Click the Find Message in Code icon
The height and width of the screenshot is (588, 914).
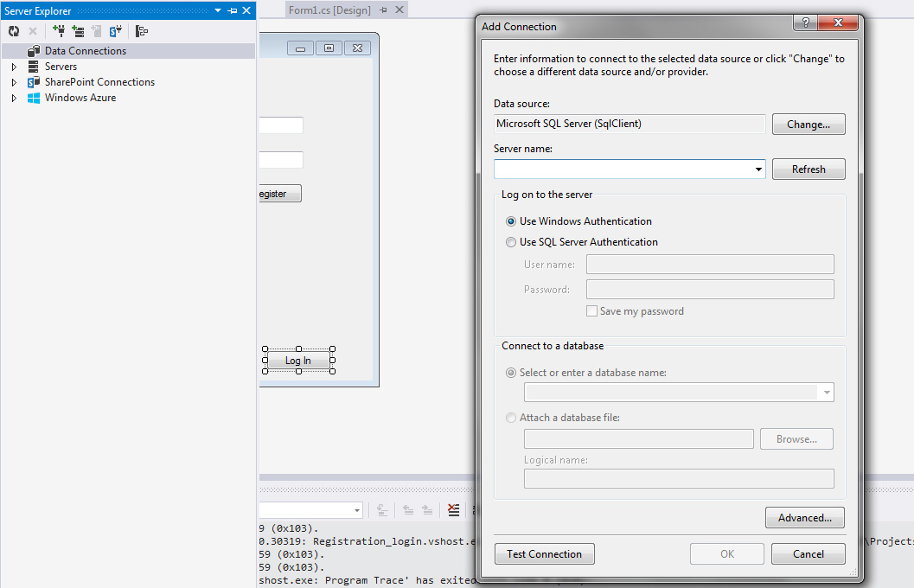point(382,510)
